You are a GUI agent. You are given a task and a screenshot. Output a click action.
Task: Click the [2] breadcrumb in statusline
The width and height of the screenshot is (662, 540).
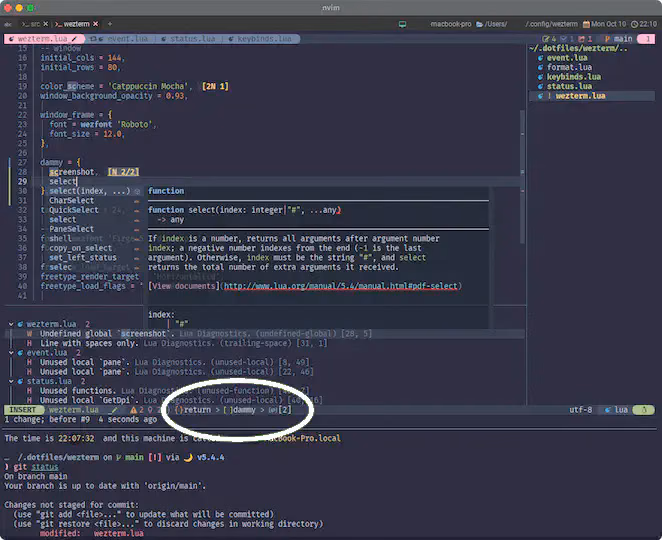click(x=281, y=410)
